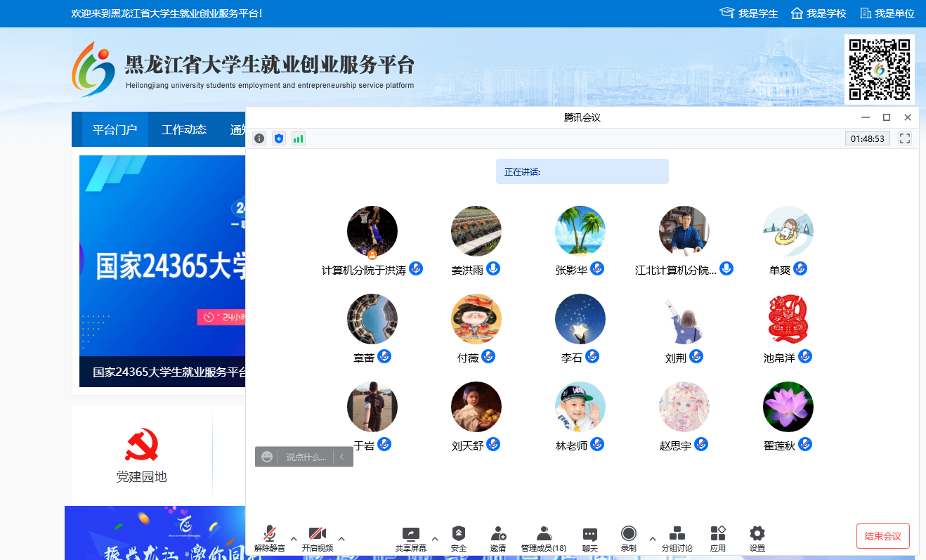
Task: Expand video options arrow beside 开启视频
Action: point(341,539)
